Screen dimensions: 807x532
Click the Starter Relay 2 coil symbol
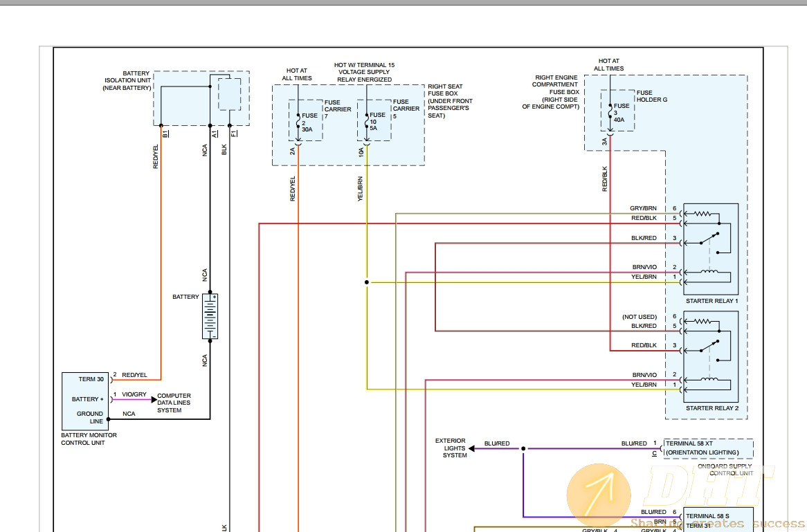(x=709, y=380)
